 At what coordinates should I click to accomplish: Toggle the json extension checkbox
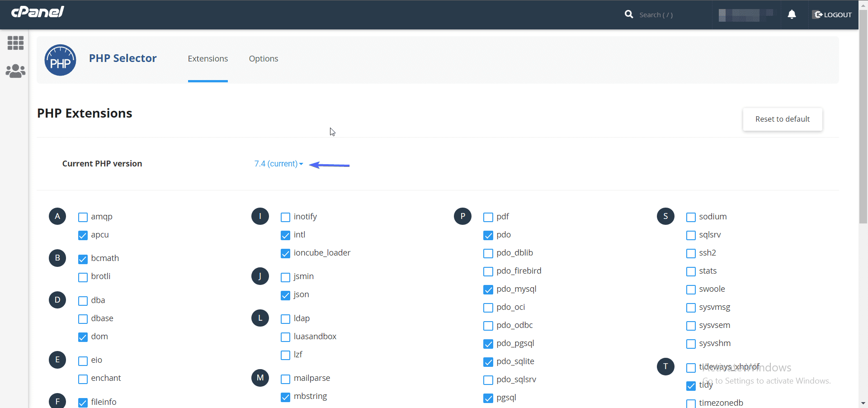[x=285, y=295]
